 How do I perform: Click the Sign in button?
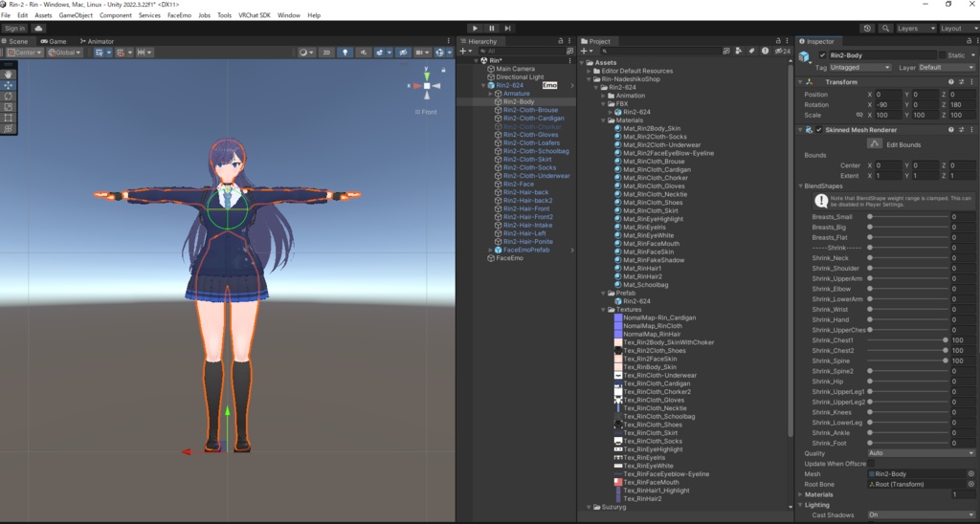14,28
